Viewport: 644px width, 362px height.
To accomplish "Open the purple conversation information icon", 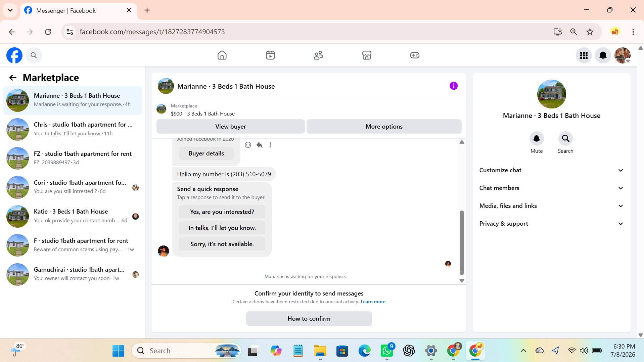I will point(454,86).
